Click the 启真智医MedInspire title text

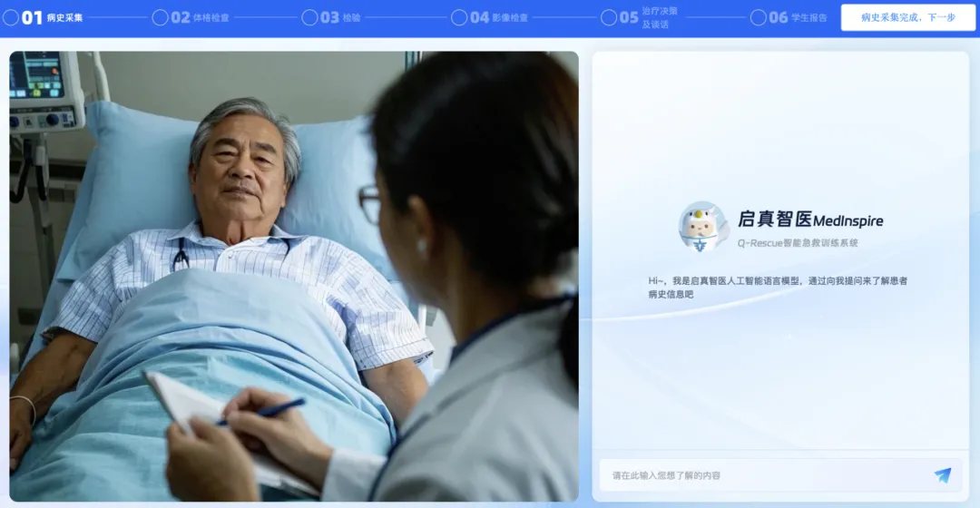tap(809, 220)
